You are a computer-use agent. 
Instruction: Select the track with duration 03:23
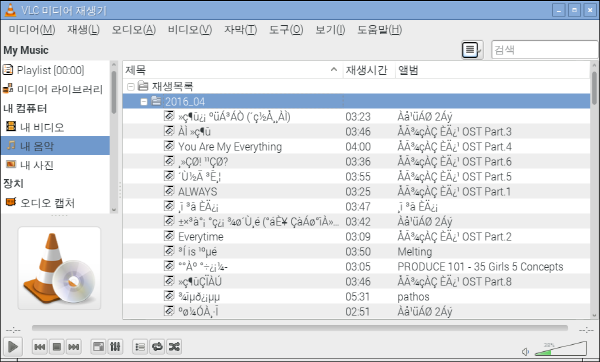click(x=357, y=117)
